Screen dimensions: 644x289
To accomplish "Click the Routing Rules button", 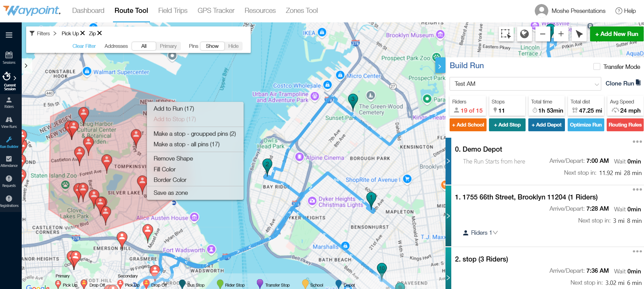I will 625,125.
